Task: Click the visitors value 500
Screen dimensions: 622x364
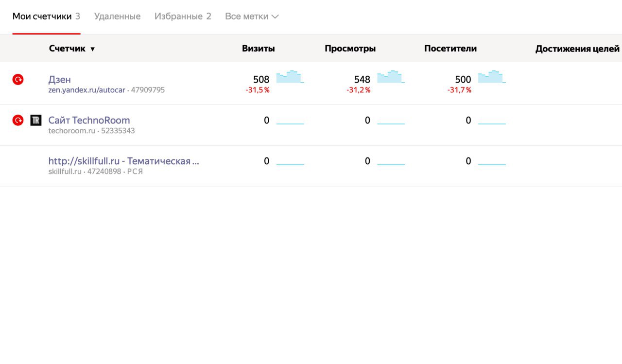Action: [x=463, y=80]
